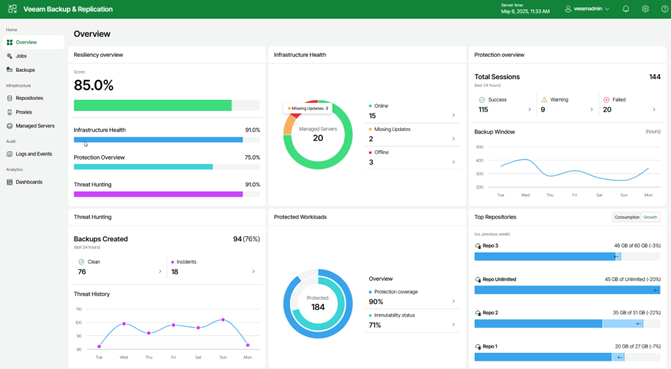671x369 pixels.
Task: Expand the Online servers chevron
Action: pos(454,116)
